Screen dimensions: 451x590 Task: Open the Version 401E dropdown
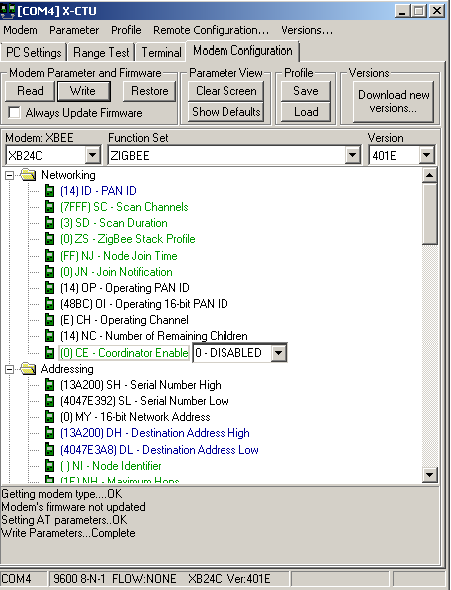tap(427, 155)
